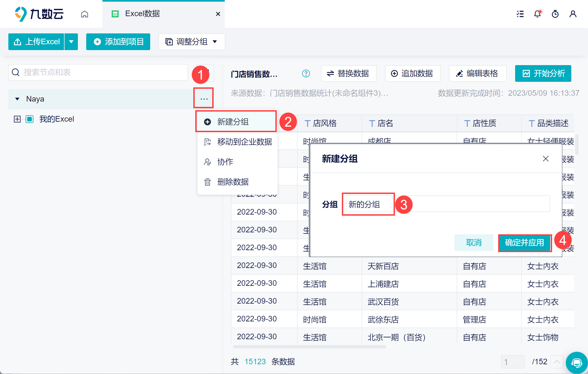The height and width of the screenshot is (374, 588).
Task: Open the 上传Excel dropdown arrow
Action: click(x=71, y=42)
